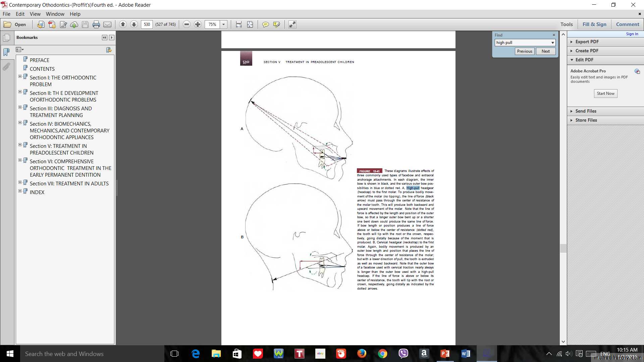This screenshot has height=362, width=644.
Task: Click the page number input field
Action: tap(147, 24)
